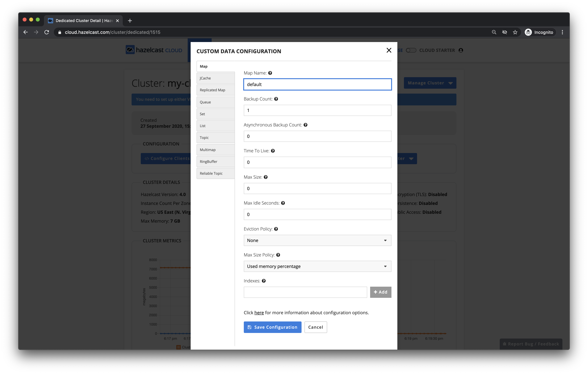Viewport: 588px width, 374px height.
Task: Select the Topic tab
Action: coord(216,138)
